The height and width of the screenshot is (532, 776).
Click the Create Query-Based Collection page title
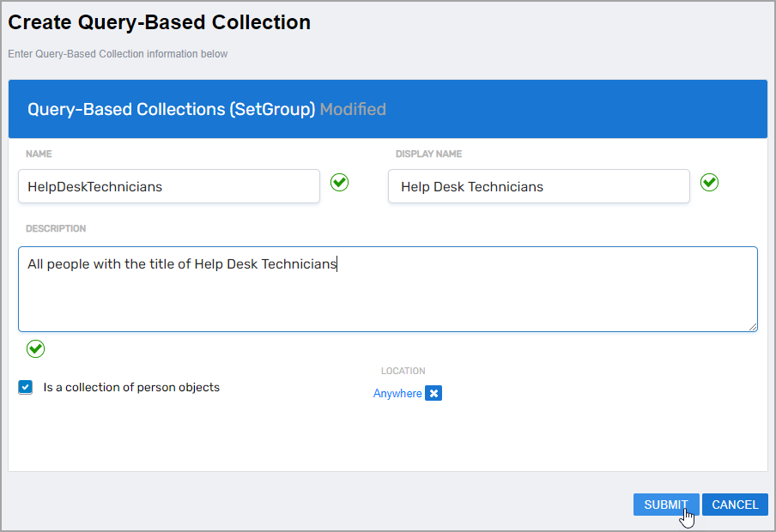[x=160, y=22]
